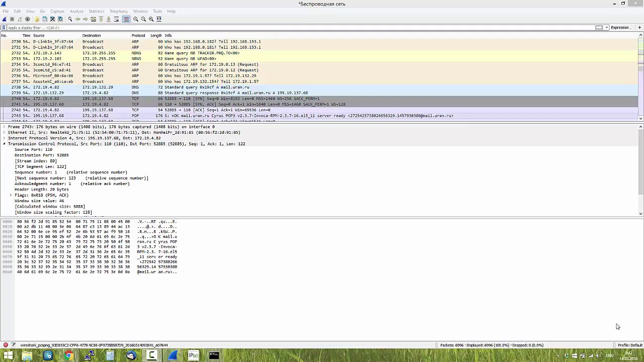Click the display filter bookmark icon

pos(4,28)
